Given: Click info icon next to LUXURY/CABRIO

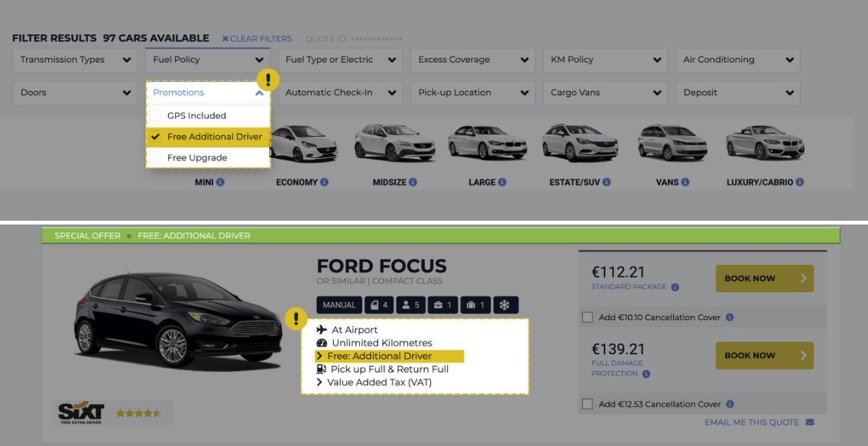Looking at the screenshot, I should point(798,183).
